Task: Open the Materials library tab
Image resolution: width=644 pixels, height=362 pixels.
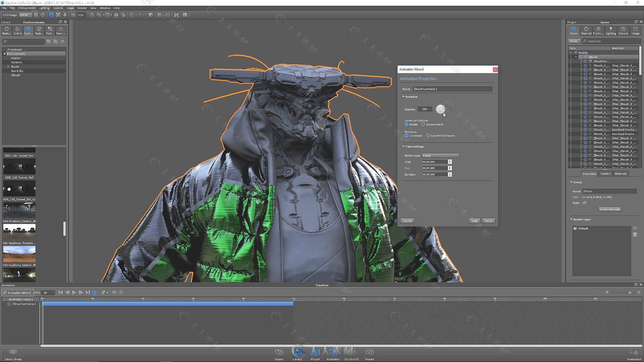Action: tap(7, 31)
